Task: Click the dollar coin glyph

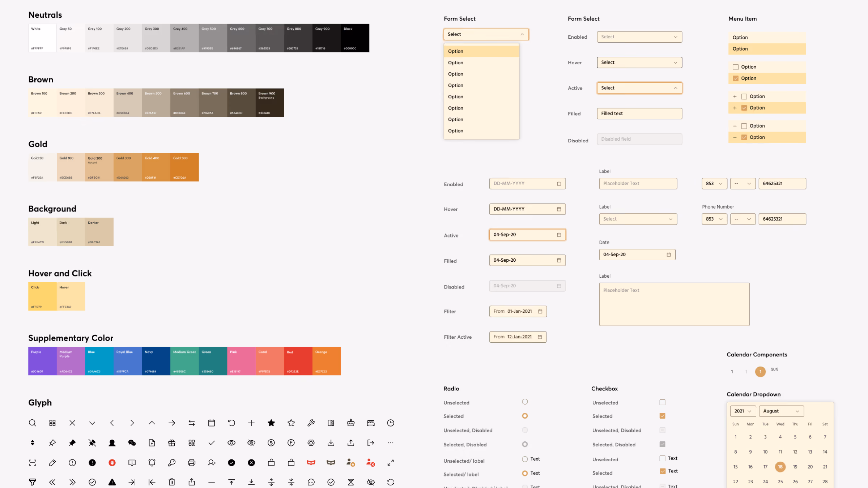Action: pos(271,443)
